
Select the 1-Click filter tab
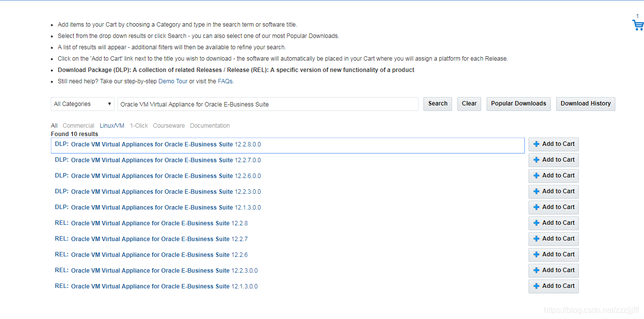tap(139, 126)
